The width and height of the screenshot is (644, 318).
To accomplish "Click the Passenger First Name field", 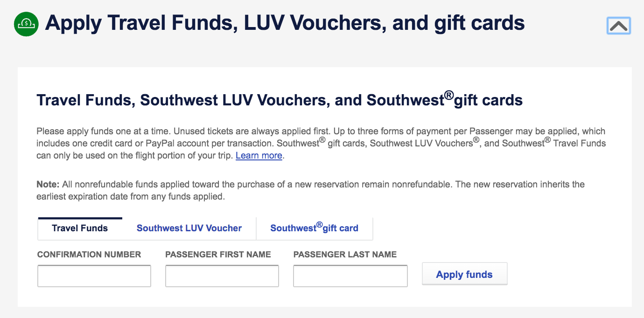I will point(222,276).
